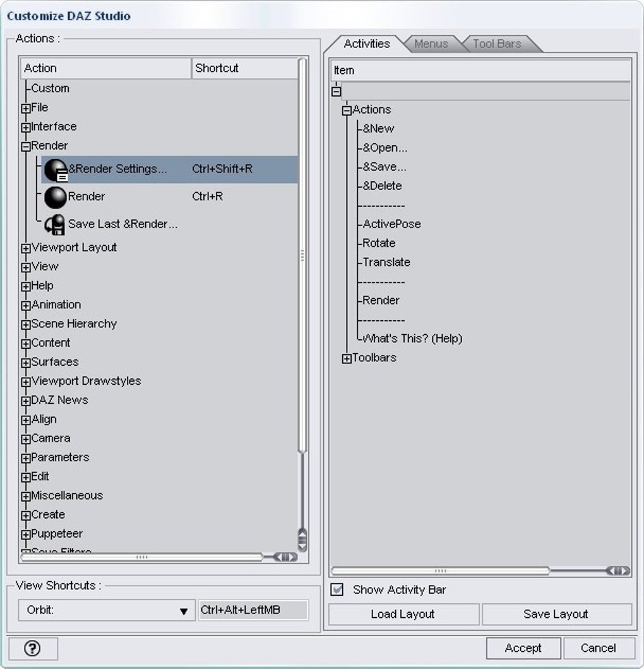Screen dimensions: 644x669
Task: Click the Save Last Render icon
Action: click(x=56, y=224)
